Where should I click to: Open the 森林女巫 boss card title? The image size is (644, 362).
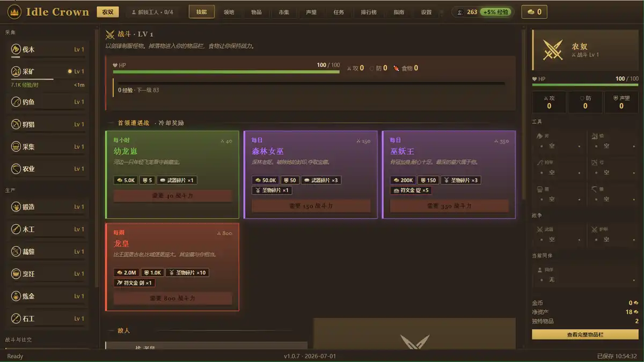click(x=268, y=151)
